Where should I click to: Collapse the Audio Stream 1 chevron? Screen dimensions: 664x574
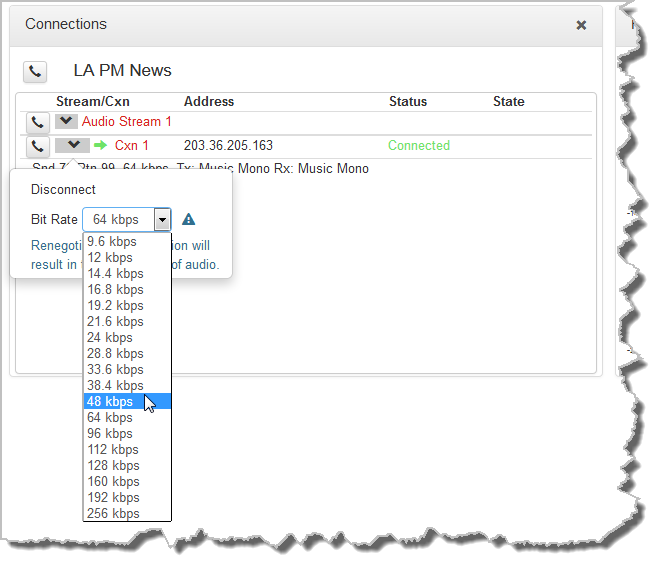66,121
